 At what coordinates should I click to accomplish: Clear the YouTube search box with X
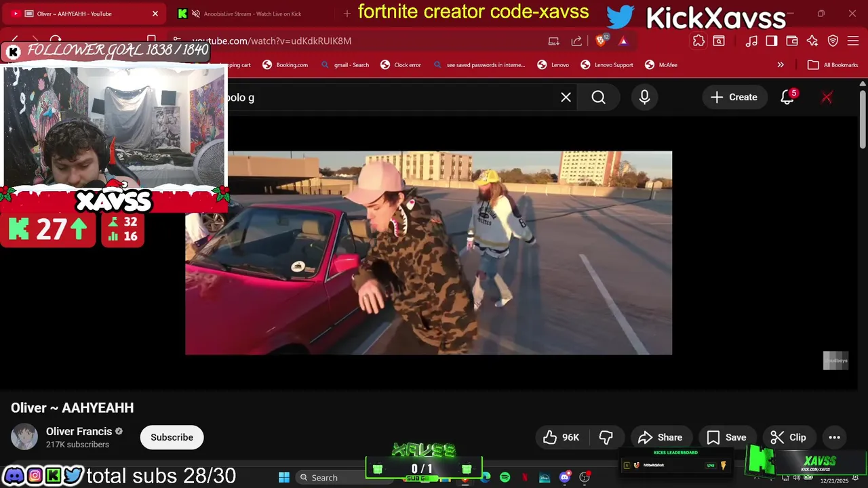[x=566, y=98]
